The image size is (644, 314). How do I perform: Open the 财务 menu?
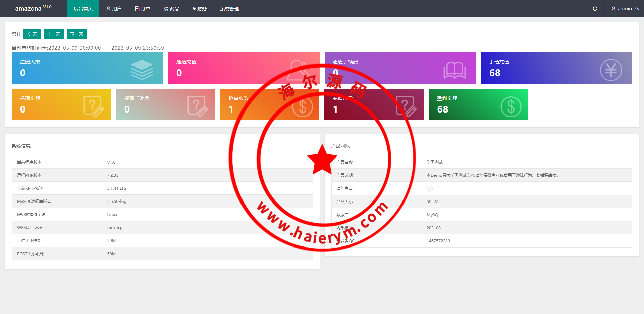coord(200,9)
